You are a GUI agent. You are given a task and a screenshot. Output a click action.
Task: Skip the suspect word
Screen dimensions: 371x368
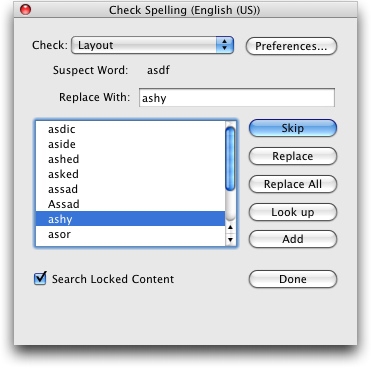[x=293, y=128]
